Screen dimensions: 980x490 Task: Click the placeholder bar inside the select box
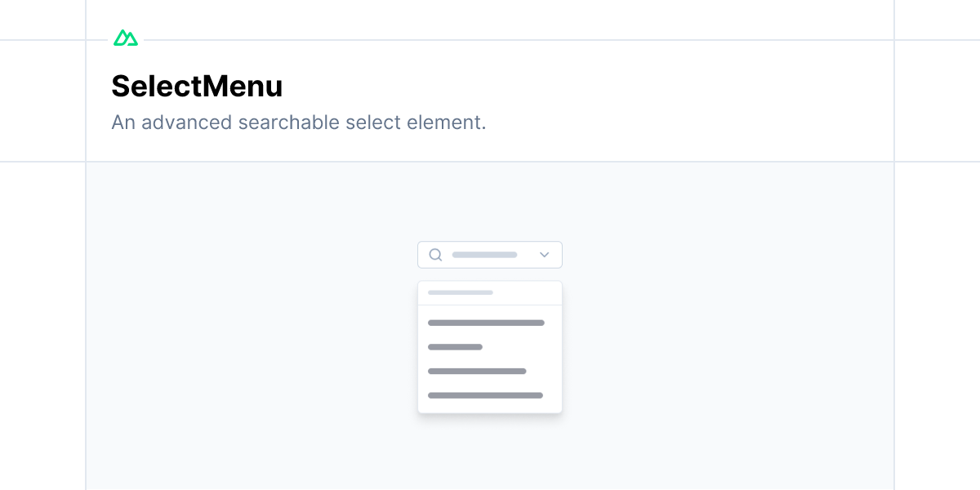click(484, 255)
